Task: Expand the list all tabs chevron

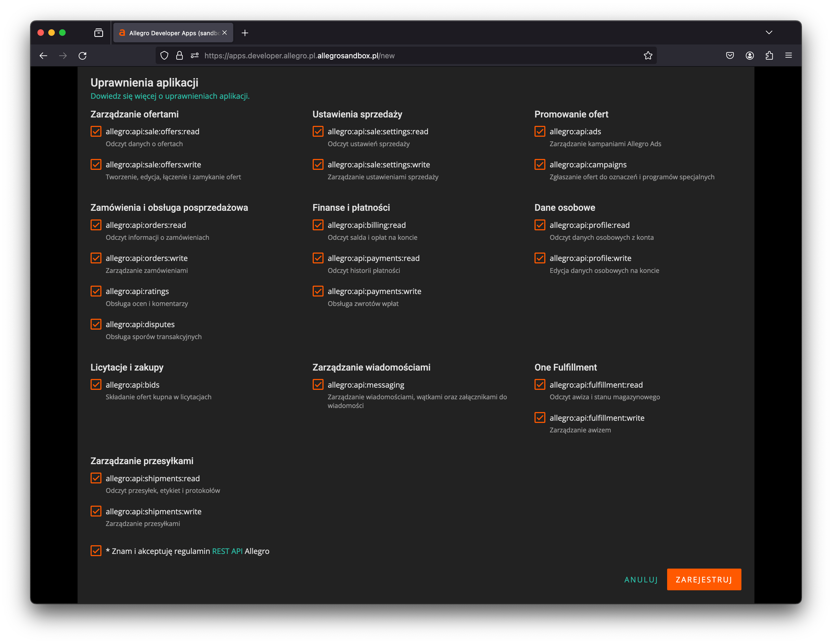Action: pos(769,32)
